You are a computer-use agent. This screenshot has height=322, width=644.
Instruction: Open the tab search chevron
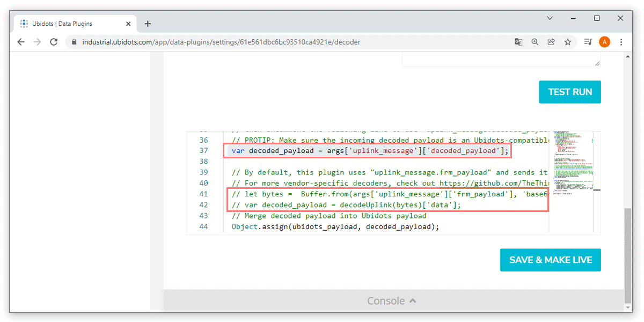(550, 18)
